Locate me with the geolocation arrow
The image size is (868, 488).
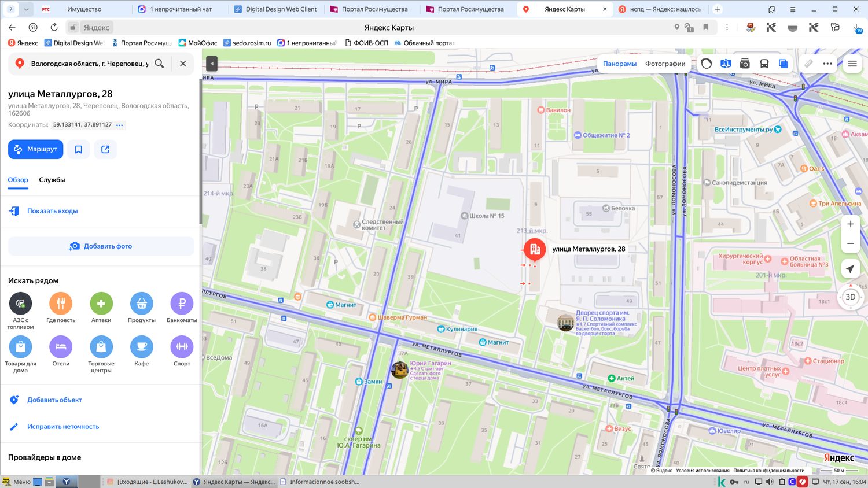click(850, 269)
